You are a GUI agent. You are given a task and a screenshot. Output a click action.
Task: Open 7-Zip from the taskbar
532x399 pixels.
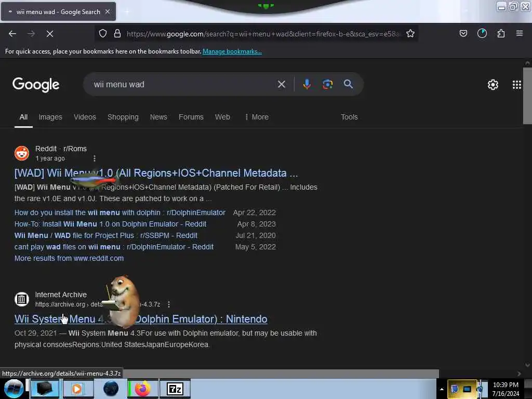pos(175,389)
